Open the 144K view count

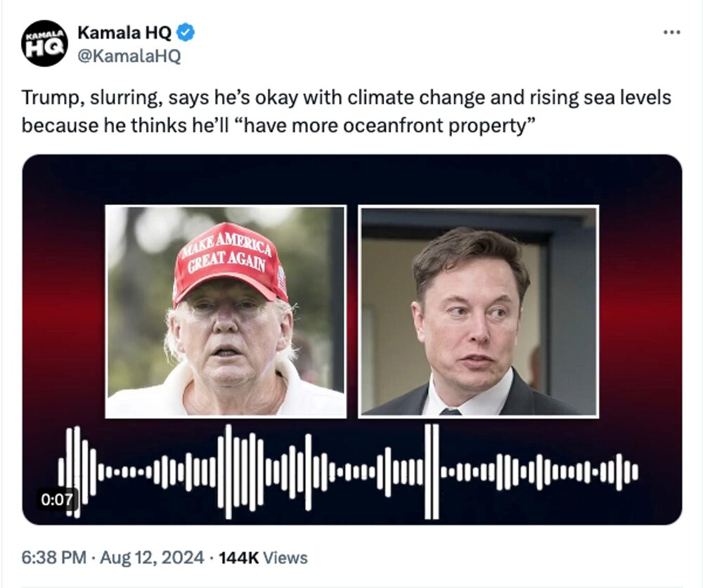(x=239, y=558)
